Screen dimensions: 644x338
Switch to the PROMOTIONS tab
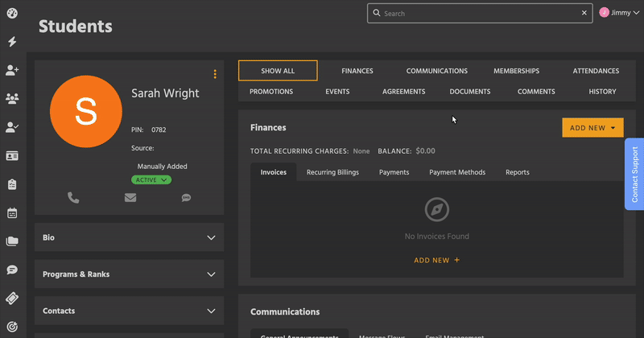271,92
